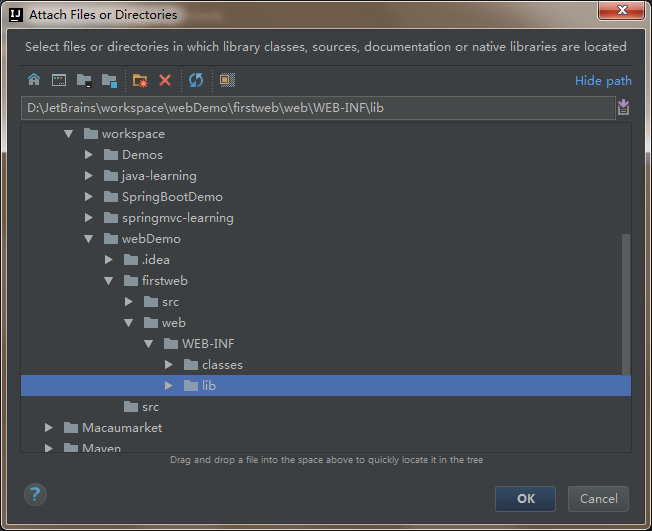The height and width of the screenshot is (531, 652).
Task: Collapse the WEB-INF folder
Action: pos(148,343)
